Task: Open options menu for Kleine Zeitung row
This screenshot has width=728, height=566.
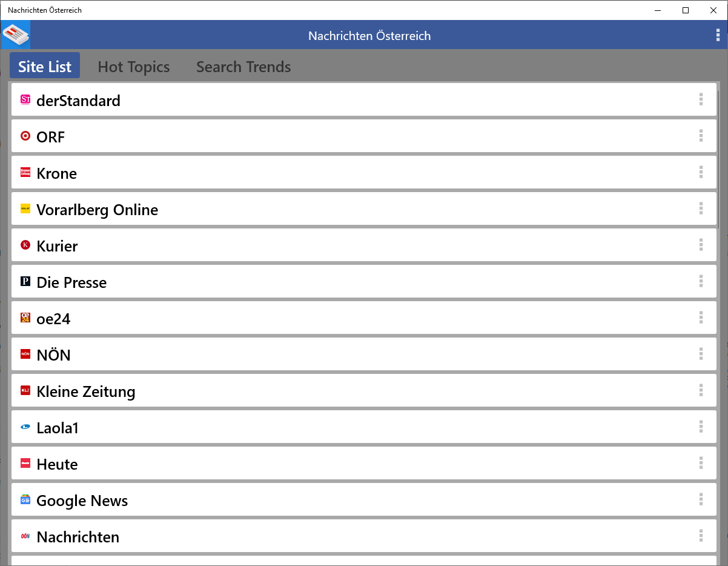Action: (x=701, y=390)
